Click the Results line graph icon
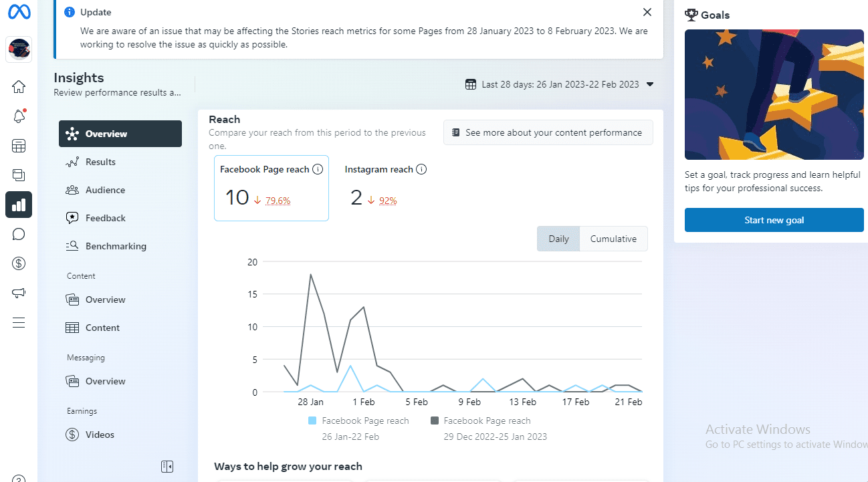Viewport: 868px width, 482px height. point(72,162)
